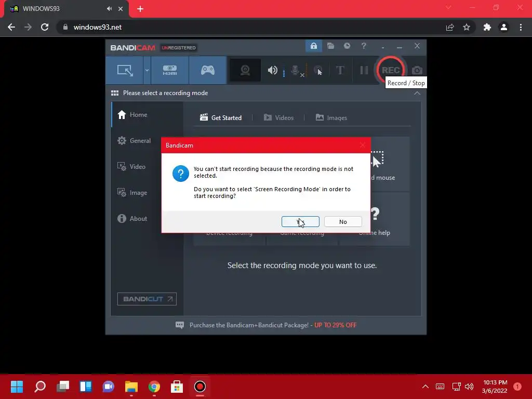Open browser extensions puzzle icon
532x399 pixels.
[x=487, y=27]
